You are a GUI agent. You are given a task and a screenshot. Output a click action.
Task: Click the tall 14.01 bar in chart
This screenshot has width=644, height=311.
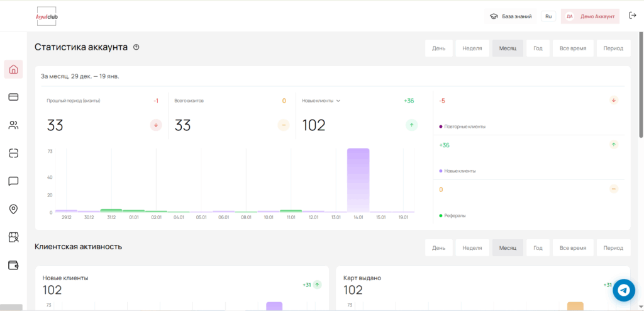(x=358, y=180)
